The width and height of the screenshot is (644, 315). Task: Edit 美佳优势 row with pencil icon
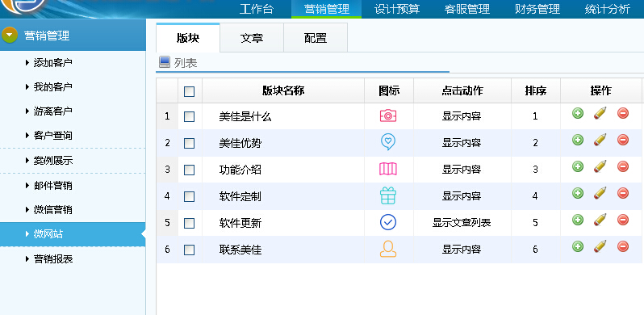coord(600,140)
